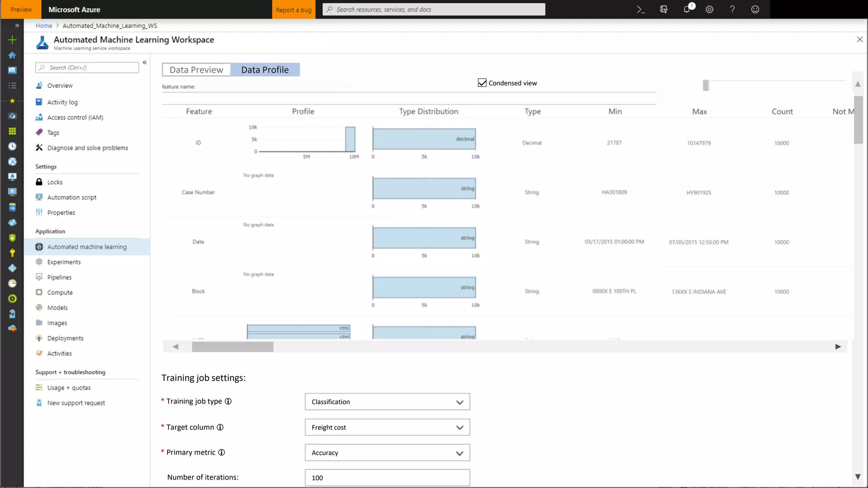Click the horizontal scrollbar thumb

click(233, 347)
